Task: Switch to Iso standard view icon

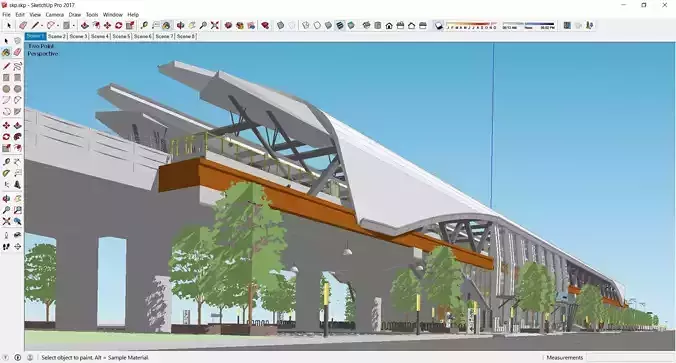Action: click(x=366, y=25)
